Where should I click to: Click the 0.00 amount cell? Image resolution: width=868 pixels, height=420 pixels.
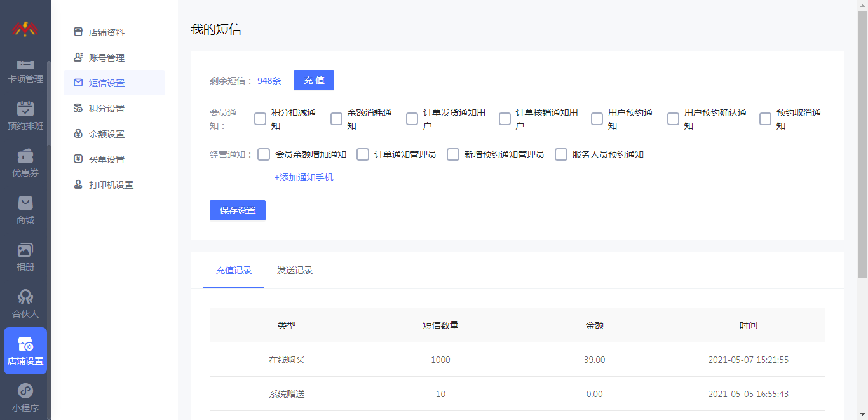pyautogui.click(x=594, y=394)
